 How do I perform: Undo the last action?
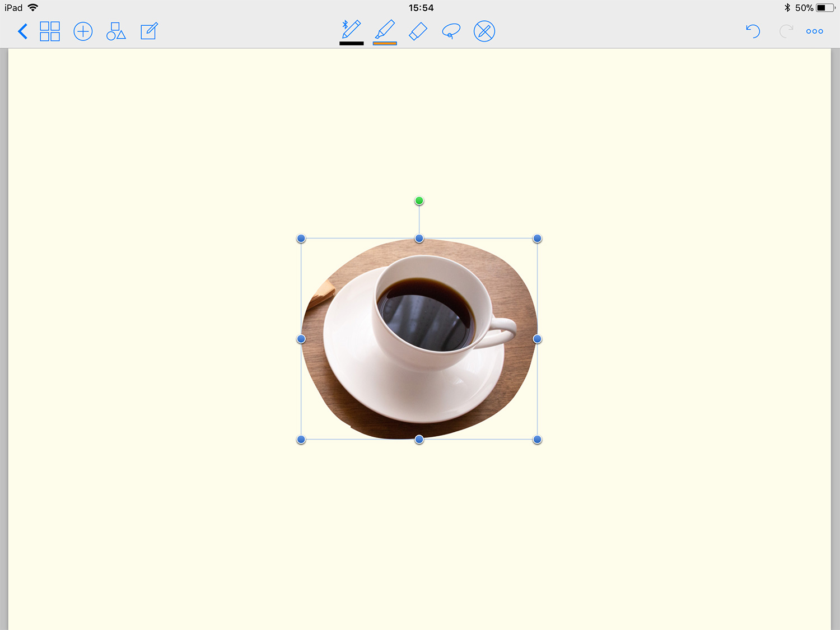tap(753, 31)
